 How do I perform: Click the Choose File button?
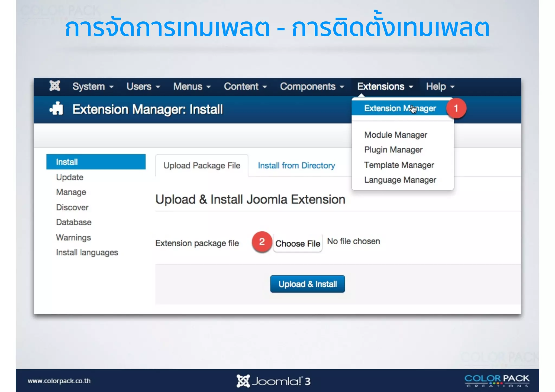click(x=298, y=243)
